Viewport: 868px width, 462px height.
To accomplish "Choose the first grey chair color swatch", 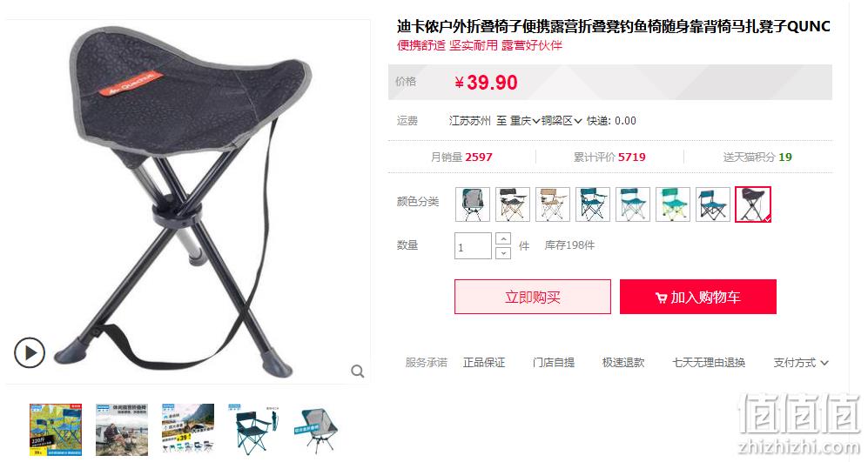I will (473, 204).
